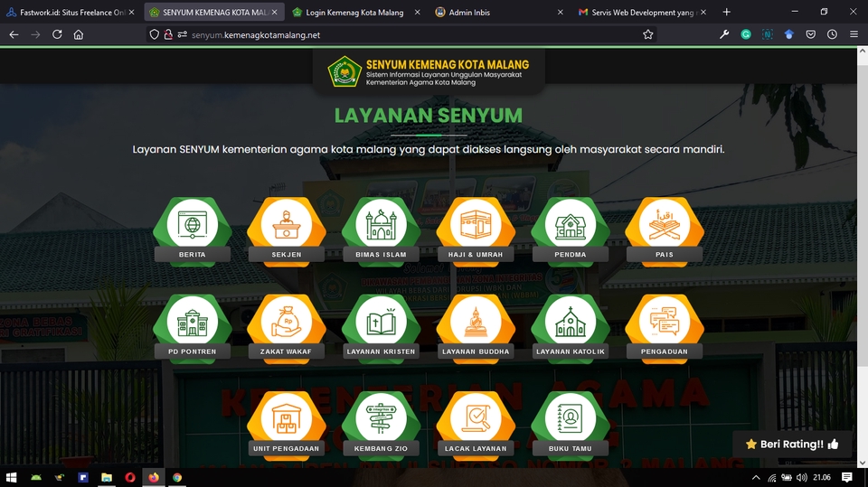Close the Fastwork.id tab
868x487 pixels.
coord(131,12)
